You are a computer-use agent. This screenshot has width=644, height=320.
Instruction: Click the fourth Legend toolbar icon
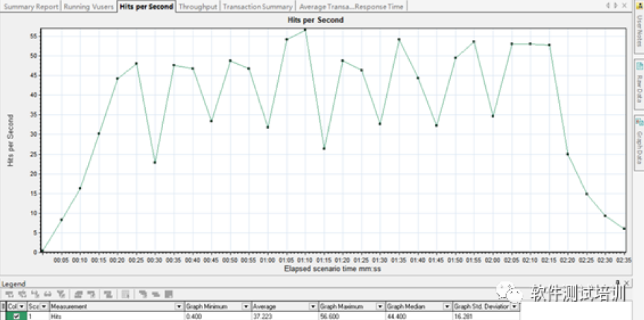pos(48,294)
